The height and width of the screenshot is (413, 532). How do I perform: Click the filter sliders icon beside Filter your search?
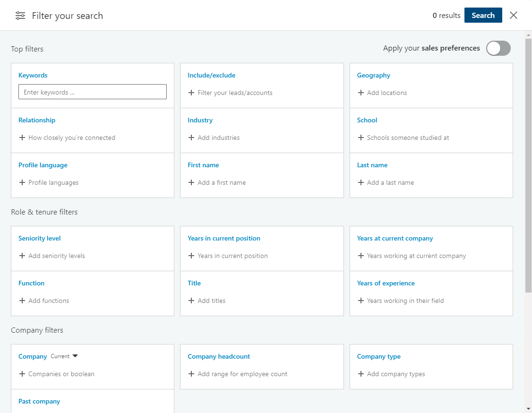point(20,16)
